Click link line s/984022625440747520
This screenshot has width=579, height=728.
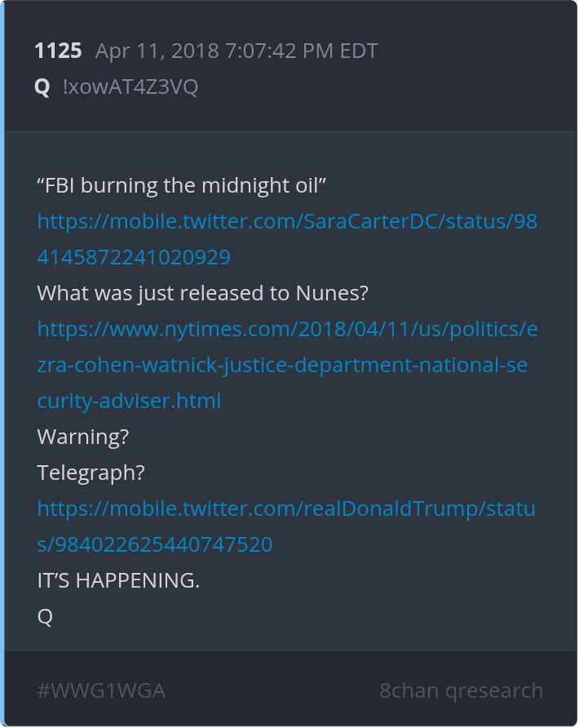(155, 544)
